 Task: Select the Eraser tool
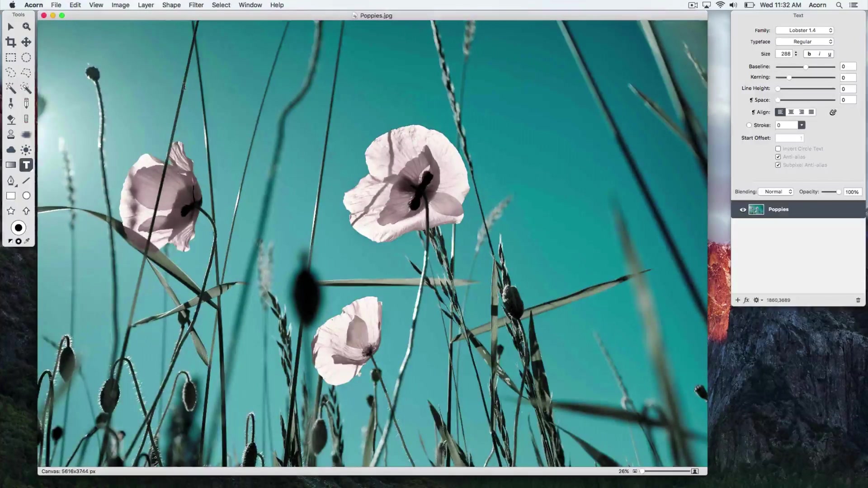coord(26,118)
